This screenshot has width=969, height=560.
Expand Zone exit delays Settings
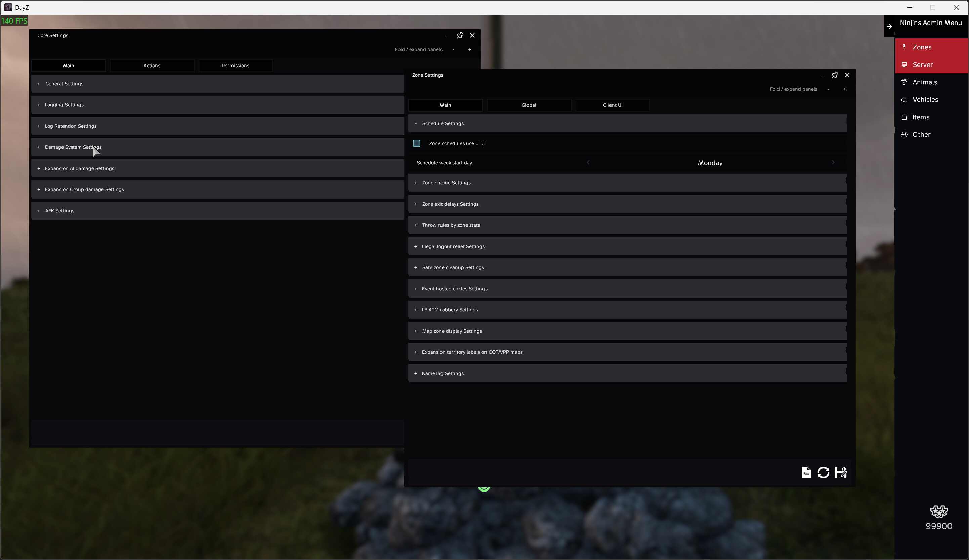point(627,204)
